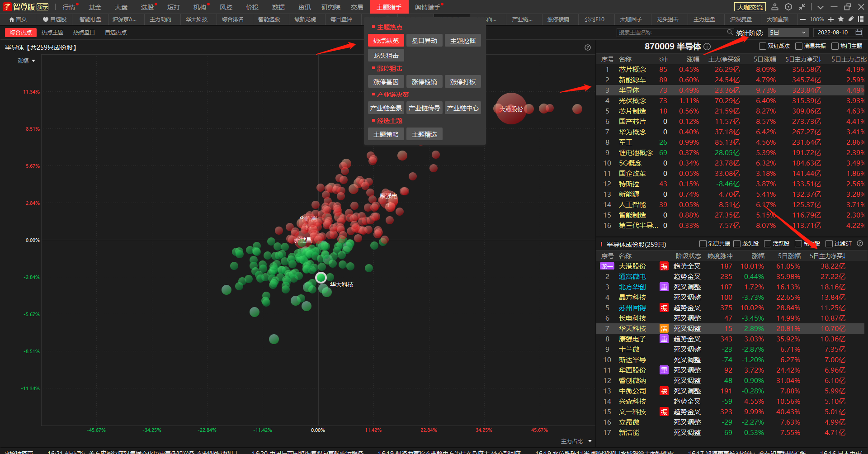868x454 pixels.
Task: Click the 大咖交流 button
Action: click(x=750, y=7)
